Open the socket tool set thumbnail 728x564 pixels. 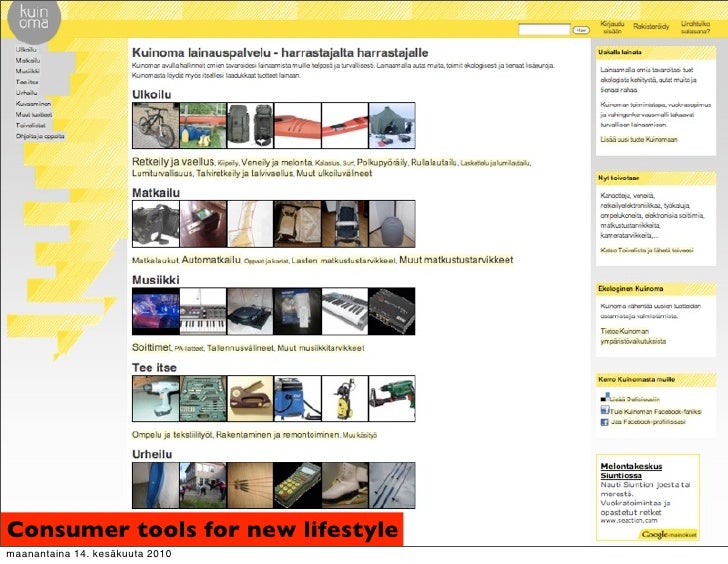pos(203,399)
